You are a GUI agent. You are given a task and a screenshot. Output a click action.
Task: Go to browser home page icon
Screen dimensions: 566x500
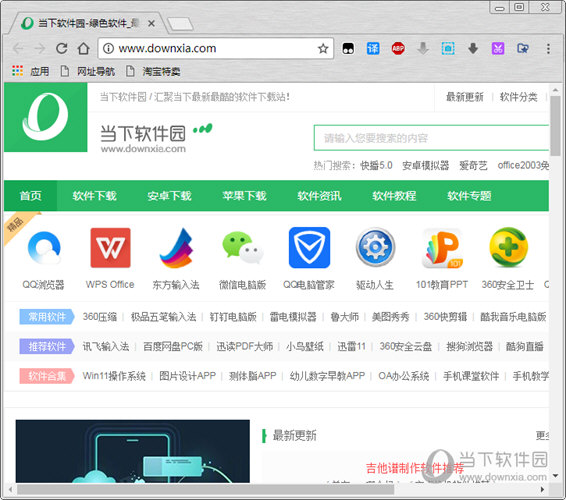coord(83,48)
